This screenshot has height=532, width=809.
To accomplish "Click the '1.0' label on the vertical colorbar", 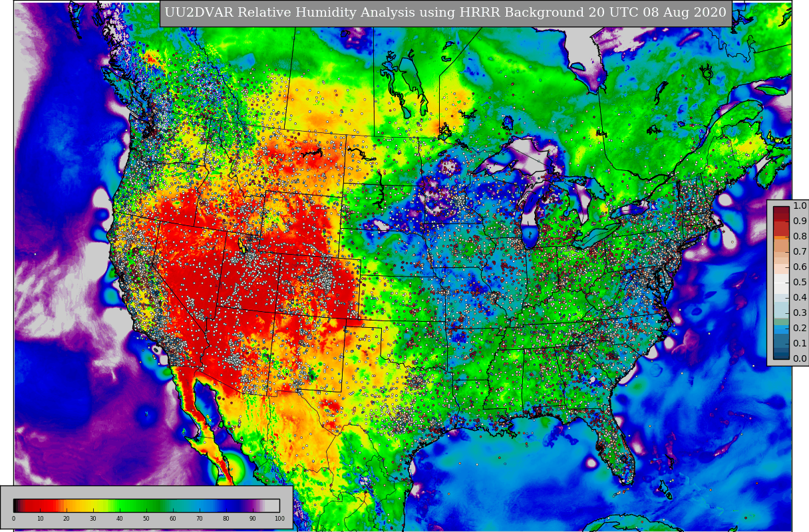I will click(800, 205).
